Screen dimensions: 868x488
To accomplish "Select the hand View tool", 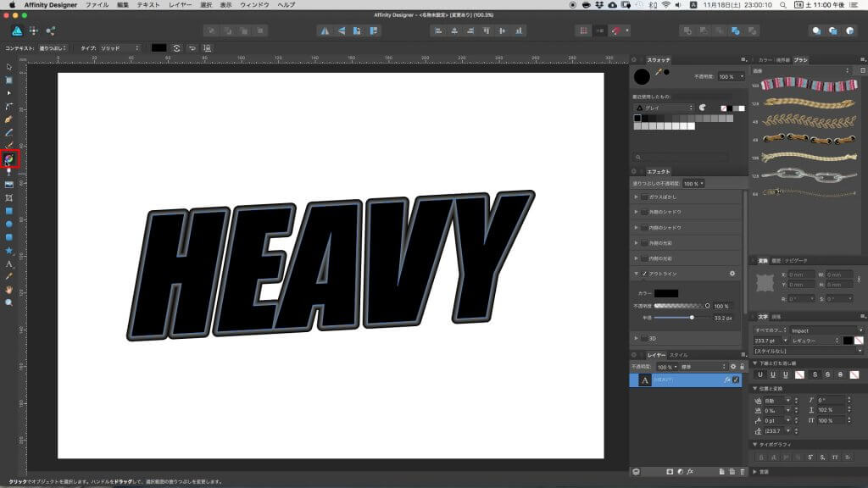I will pos(8,290).
